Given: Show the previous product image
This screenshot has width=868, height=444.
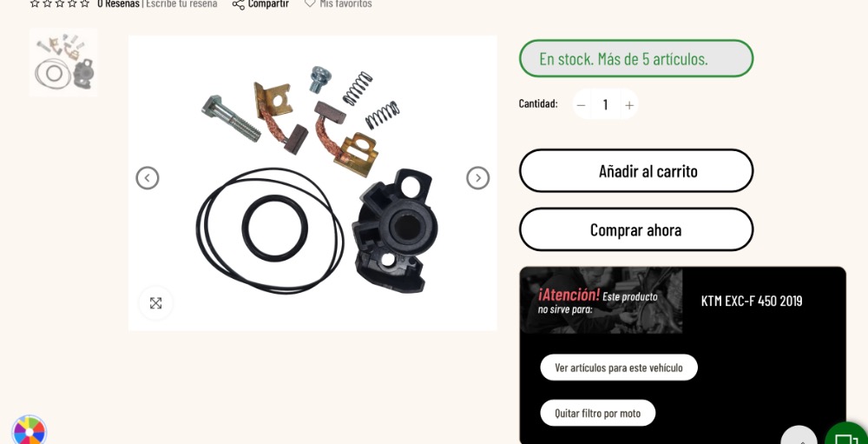Looking at the screenshot, I should click(x=148, y=178).
